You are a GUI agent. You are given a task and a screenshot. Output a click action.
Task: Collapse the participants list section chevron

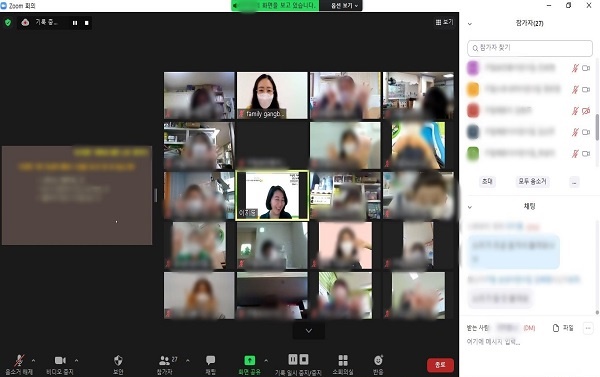(470, 24)
